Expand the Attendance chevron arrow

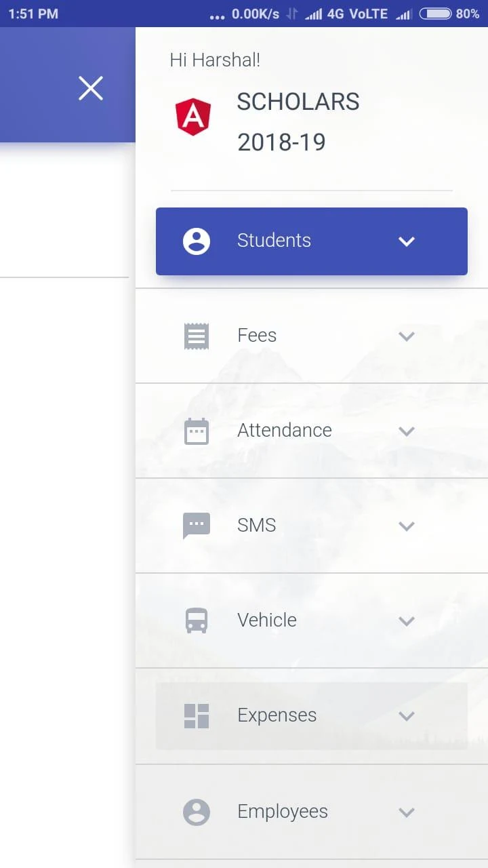[x=407, y=431]
